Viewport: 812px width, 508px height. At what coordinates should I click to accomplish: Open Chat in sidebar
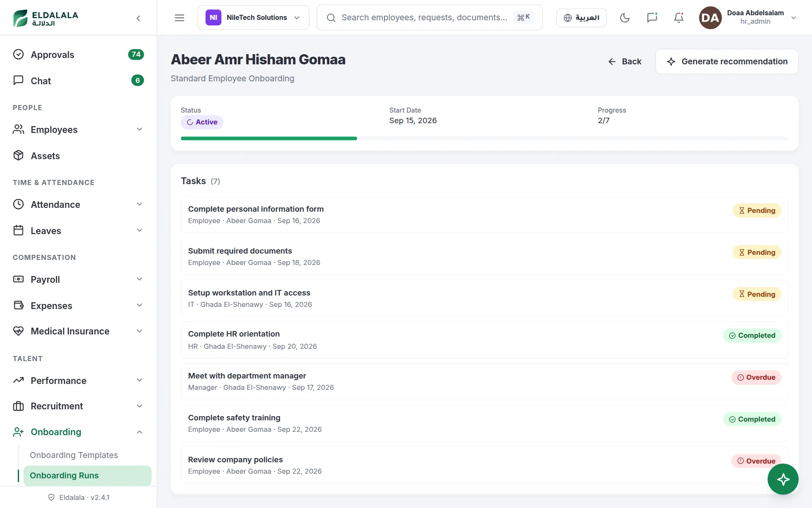point(78,80)
